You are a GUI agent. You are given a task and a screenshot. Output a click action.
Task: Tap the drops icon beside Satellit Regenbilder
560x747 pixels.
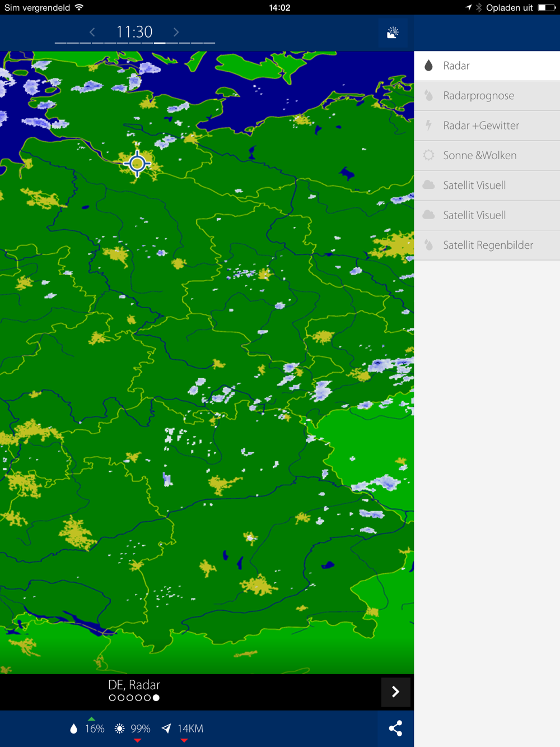tap(428, 245)
